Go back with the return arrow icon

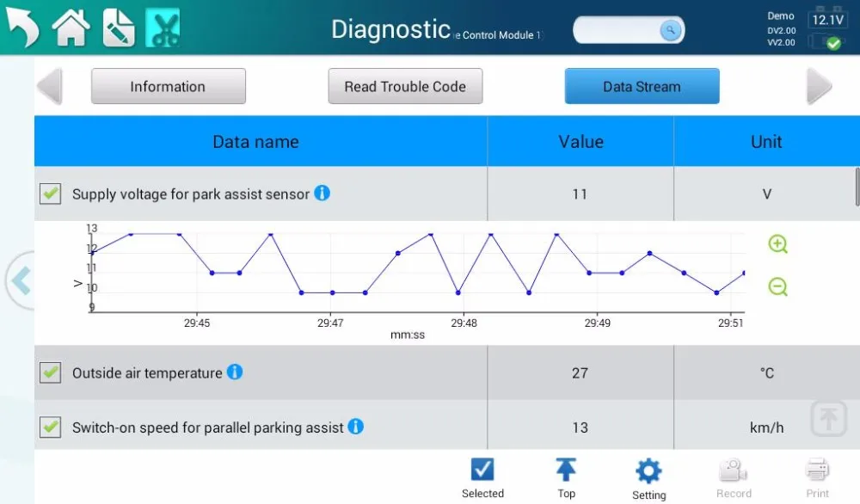(22, 28)
